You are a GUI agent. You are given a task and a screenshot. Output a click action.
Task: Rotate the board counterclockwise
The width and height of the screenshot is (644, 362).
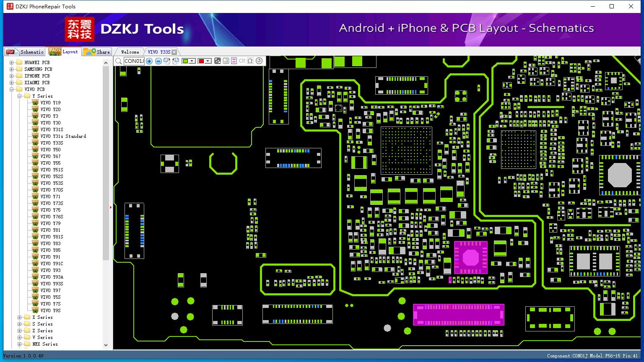176,61
